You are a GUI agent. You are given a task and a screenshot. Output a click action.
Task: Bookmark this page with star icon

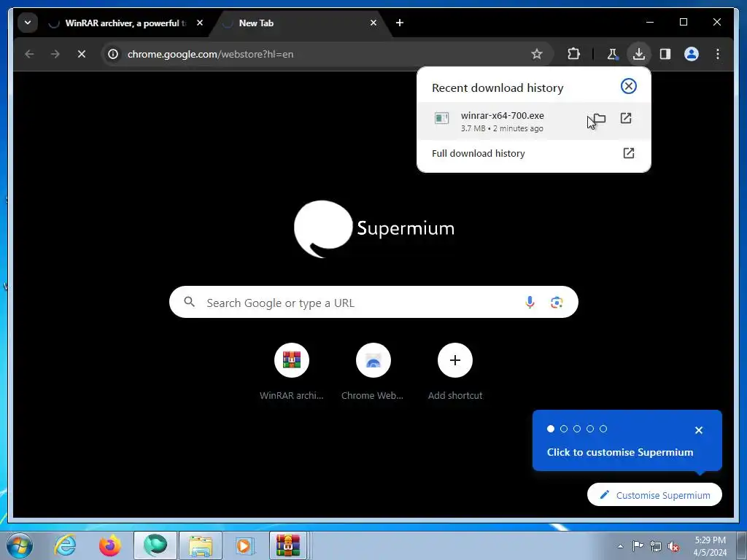[537, 54]
